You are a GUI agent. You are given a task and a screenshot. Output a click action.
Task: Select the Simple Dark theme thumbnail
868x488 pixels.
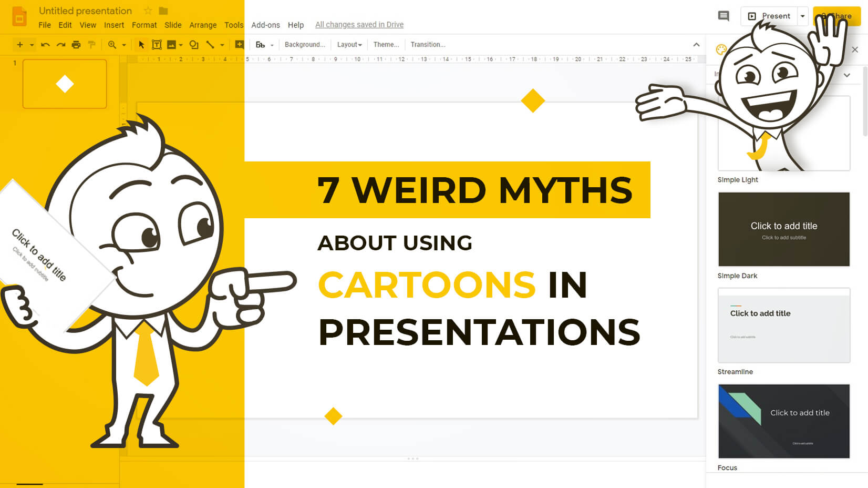tap(783, 229)
